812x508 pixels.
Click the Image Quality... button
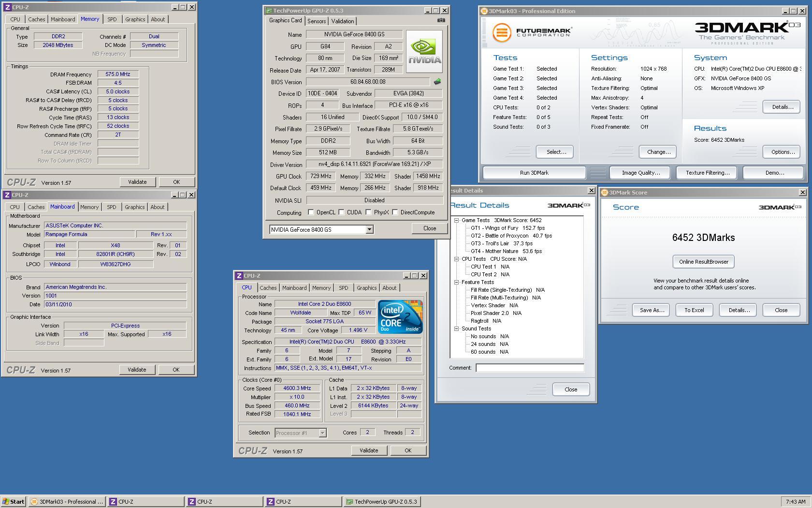641,173
